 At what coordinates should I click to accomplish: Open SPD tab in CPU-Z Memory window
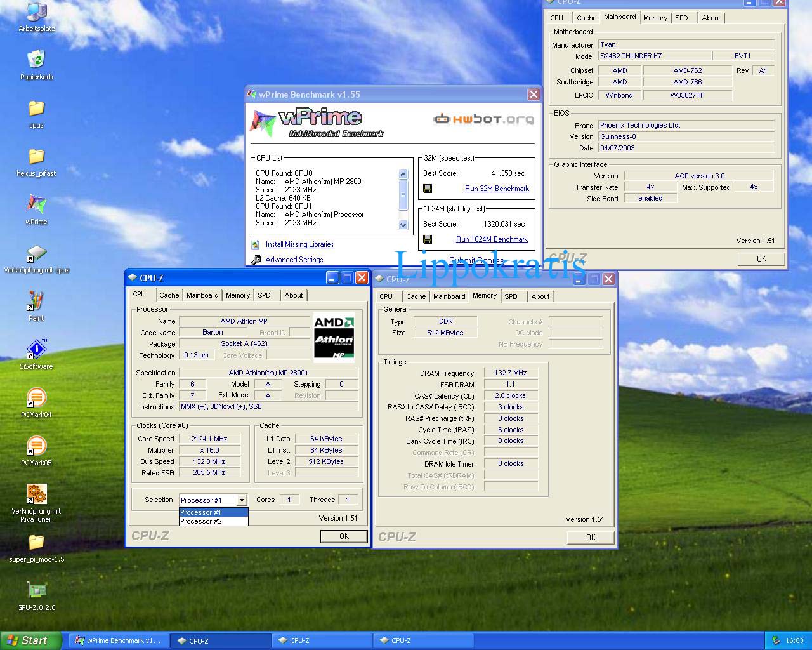click(x=511, y=296)
